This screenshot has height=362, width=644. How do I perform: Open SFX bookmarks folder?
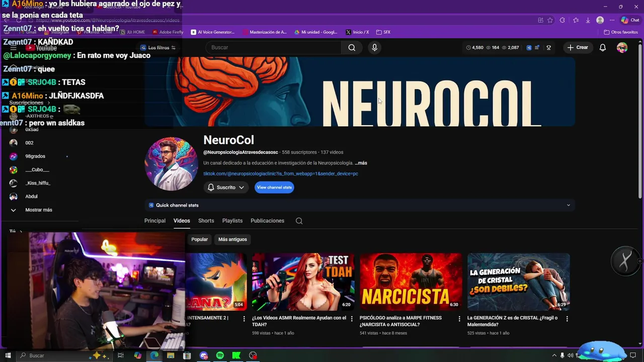(383, 32)
